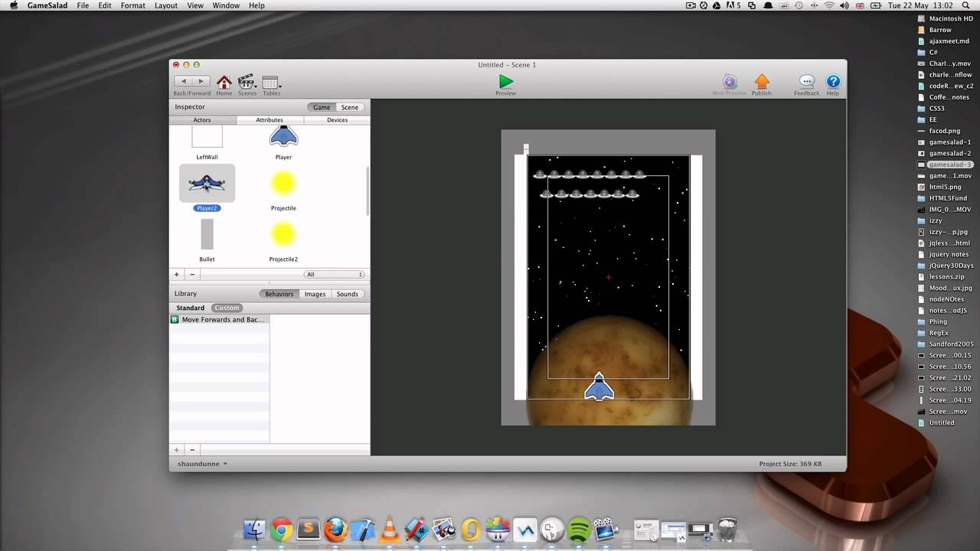Image resolution: width=980 pixels, height=551 pixels.
Task: Click the red crosshair scene center
Action: point(609,277)
